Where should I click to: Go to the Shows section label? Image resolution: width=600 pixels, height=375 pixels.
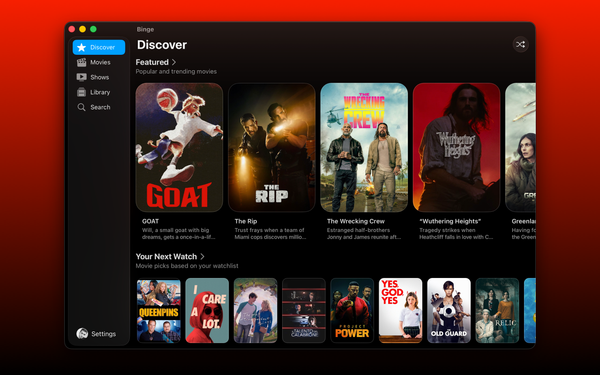(100, 77)
